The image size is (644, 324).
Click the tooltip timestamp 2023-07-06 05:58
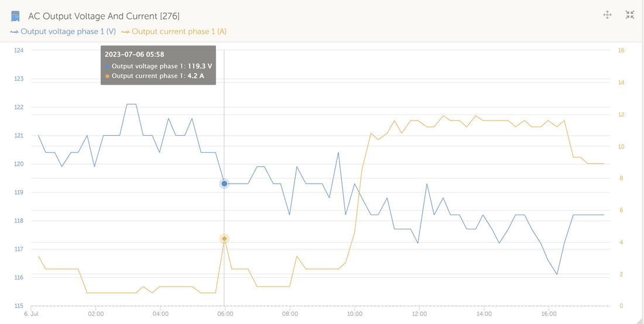tap(134, 54)
